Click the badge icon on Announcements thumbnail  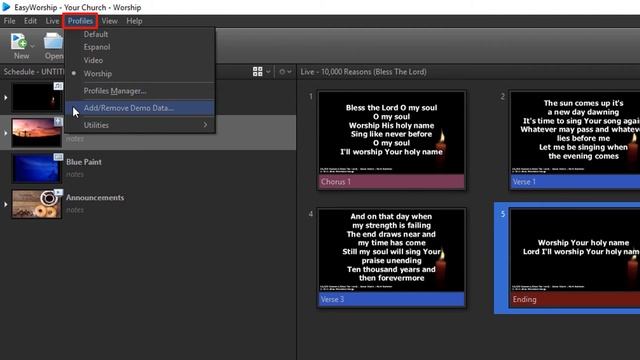tap(58, 192)
